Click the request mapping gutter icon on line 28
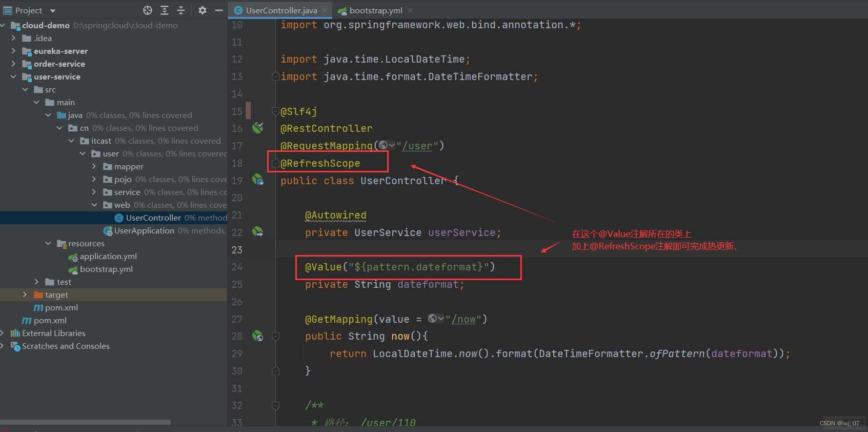Screen dimensions: 868x432 coord(258,336)
